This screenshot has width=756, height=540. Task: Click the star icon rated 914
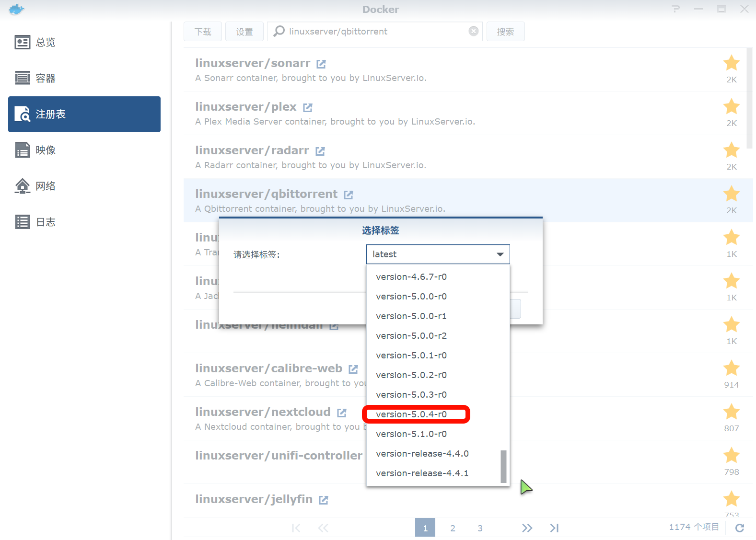(x=732, y=368)
